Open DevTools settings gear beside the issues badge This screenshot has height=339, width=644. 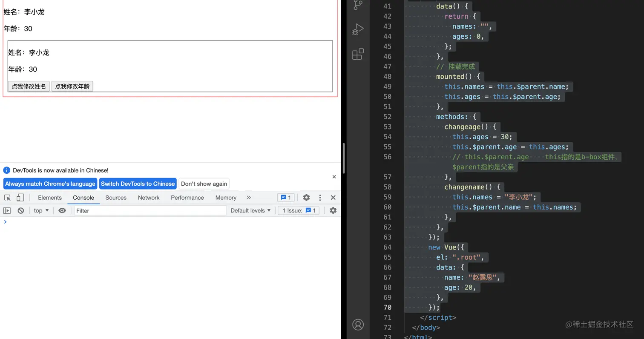(x=306, y=198)
